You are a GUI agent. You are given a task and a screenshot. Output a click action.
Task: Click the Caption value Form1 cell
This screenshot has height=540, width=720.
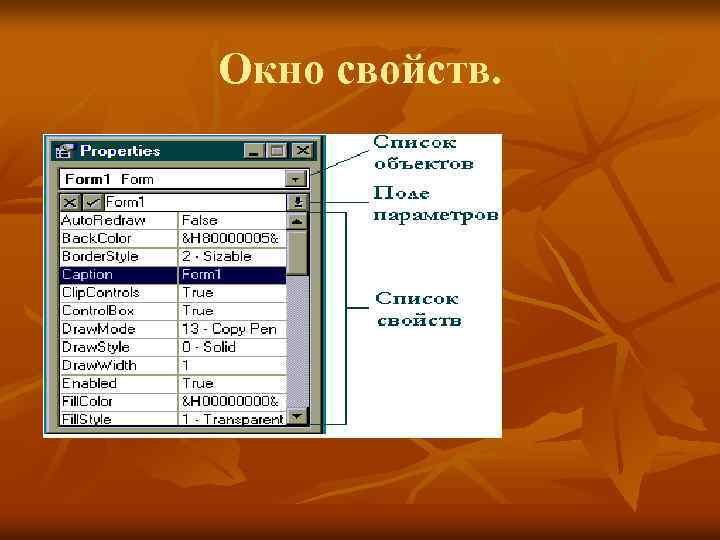point(232,275)
